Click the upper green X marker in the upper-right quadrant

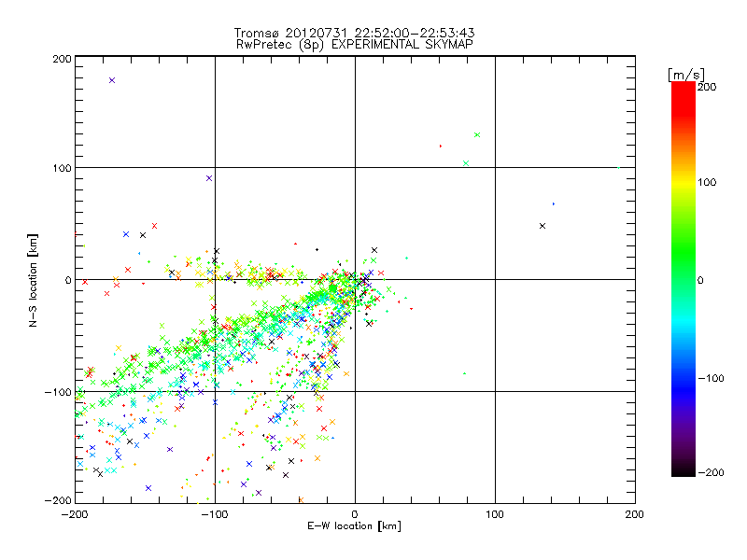coord(477,134)
